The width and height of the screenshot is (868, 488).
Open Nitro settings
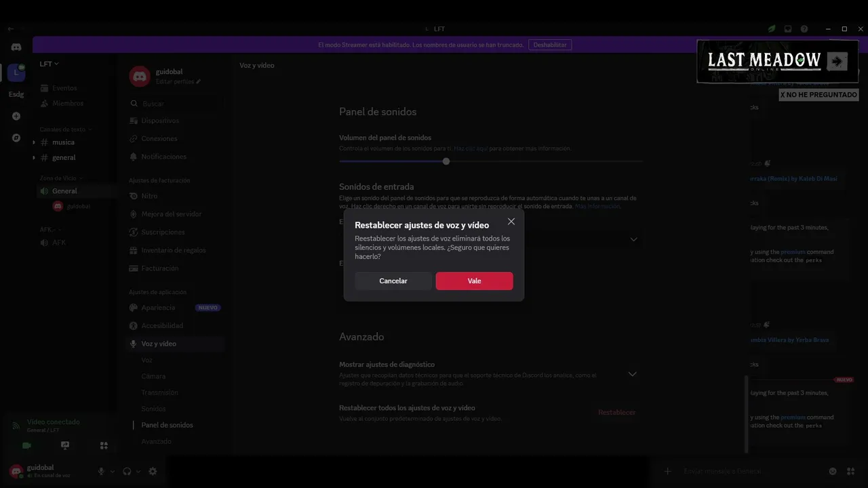coord(149,196)
